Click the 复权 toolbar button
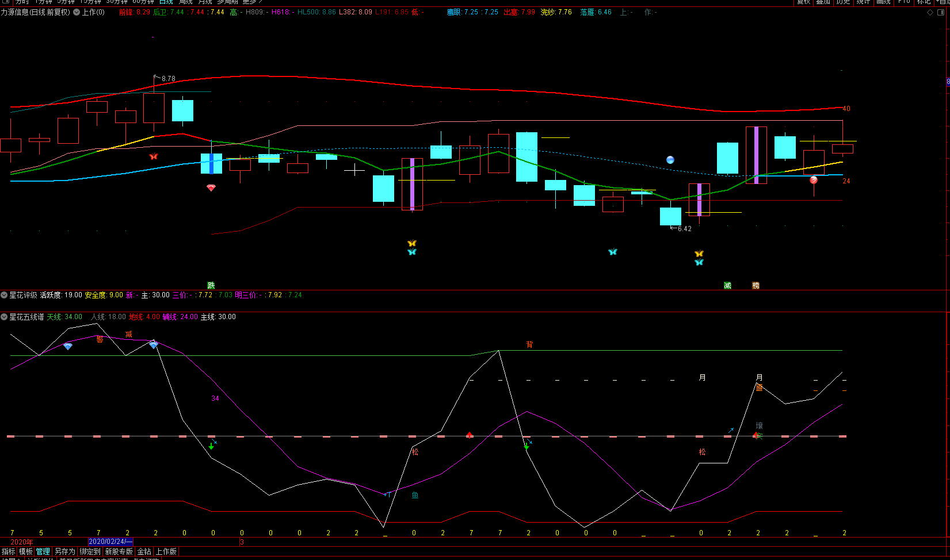The height and width of the screenshot is (560, 950). [803, 2]
